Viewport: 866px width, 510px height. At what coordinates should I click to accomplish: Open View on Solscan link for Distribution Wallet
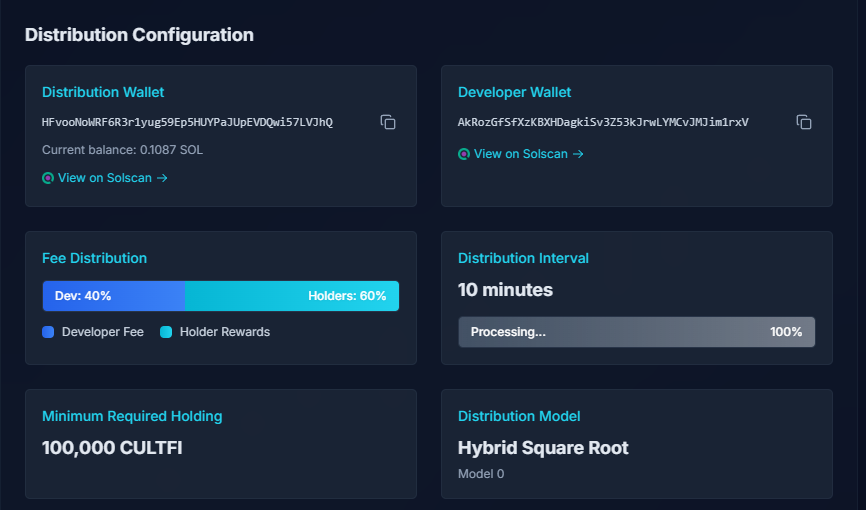coord(105,178)
